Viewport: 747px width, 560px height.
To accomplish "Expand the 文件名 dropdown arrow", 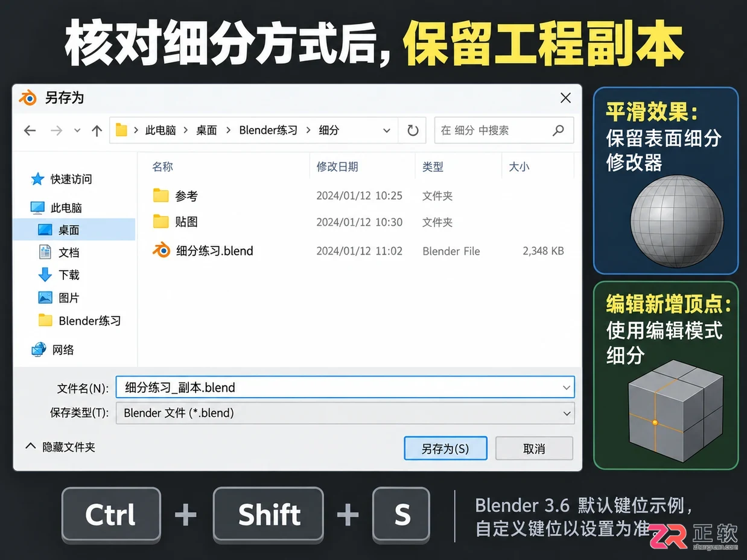I will click(x=567, y=387).
